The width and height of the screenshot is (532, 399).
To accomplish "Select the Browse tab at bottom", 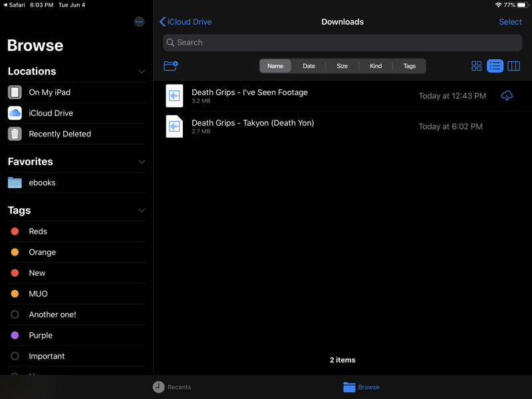I will (361, 387).
